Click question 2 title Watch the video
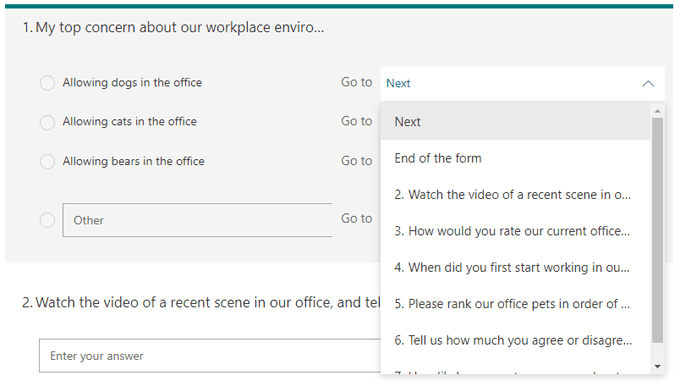680x392 pixels. coord(202,302)
